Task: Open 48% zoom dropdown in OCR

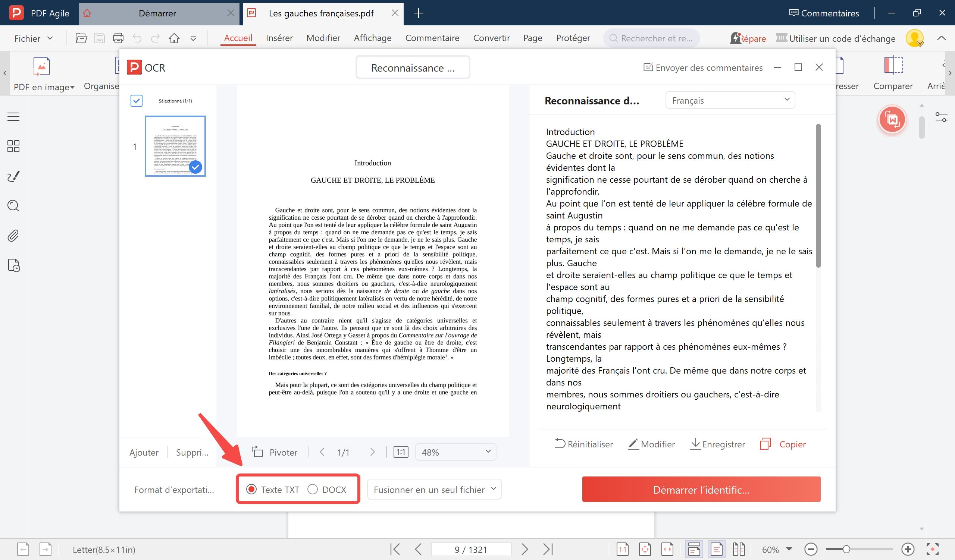Action: pyautogui.click(x=455, y=452)
